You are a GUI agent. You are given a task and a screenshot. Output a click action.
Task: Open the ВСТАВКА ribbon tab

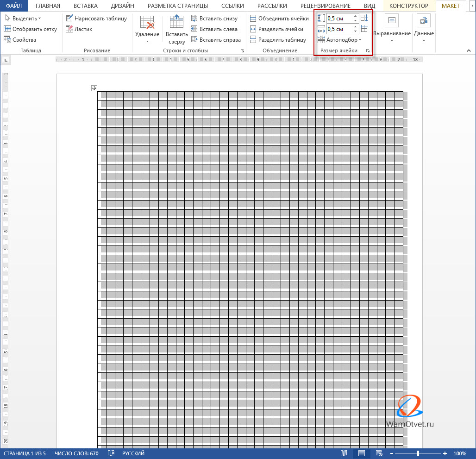coord(85,6)
